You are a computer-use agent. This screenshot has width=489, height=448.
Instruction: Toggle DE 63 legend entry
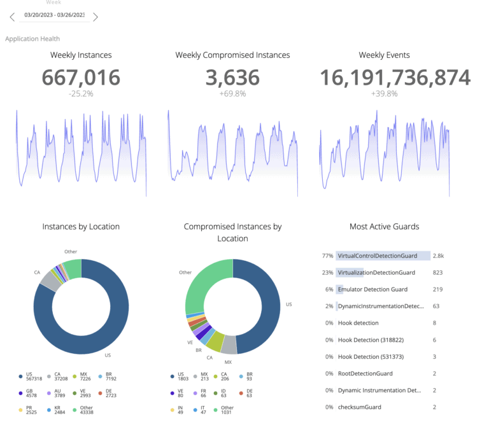[x=246, y=393]
